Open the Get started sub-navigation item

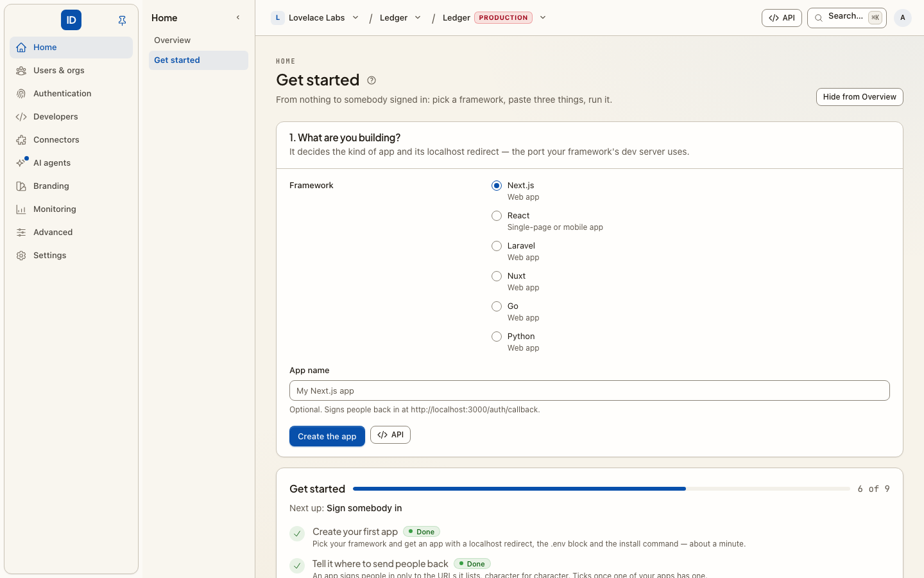click(198, 60)
